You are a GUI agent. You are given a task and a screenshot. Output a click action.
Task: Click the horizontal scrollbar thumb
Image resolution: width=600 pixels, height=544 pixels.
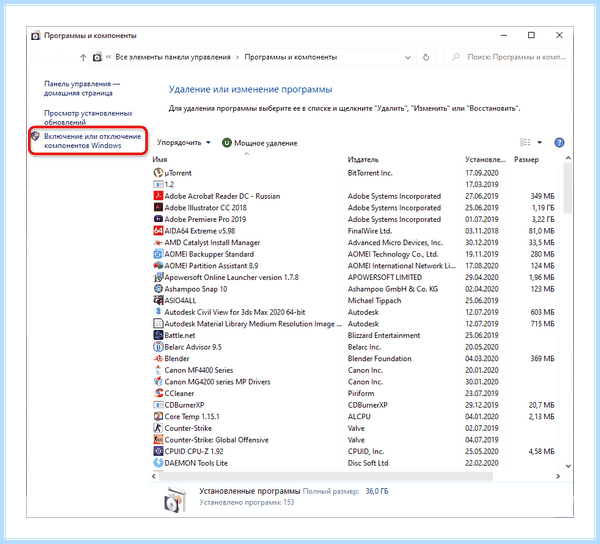(x=326, y=476)
